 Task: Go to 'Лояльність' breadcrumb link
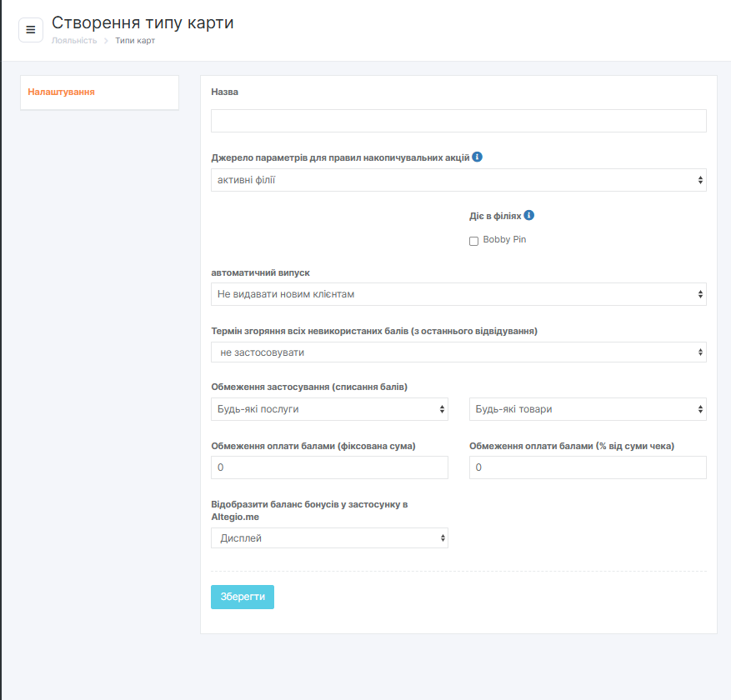point(74,41)
